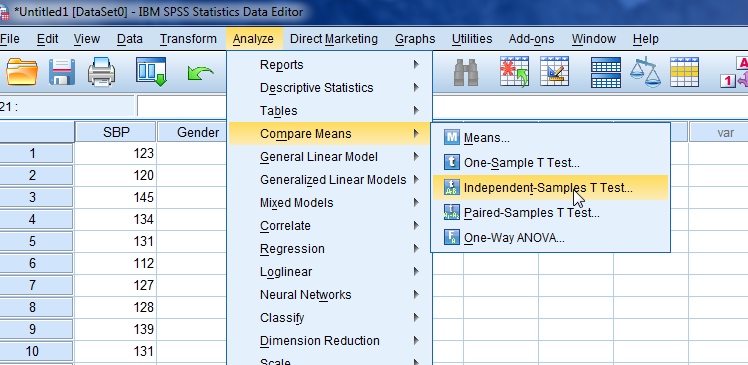
Task: Select the SBP column header
Action: point(116,132)
